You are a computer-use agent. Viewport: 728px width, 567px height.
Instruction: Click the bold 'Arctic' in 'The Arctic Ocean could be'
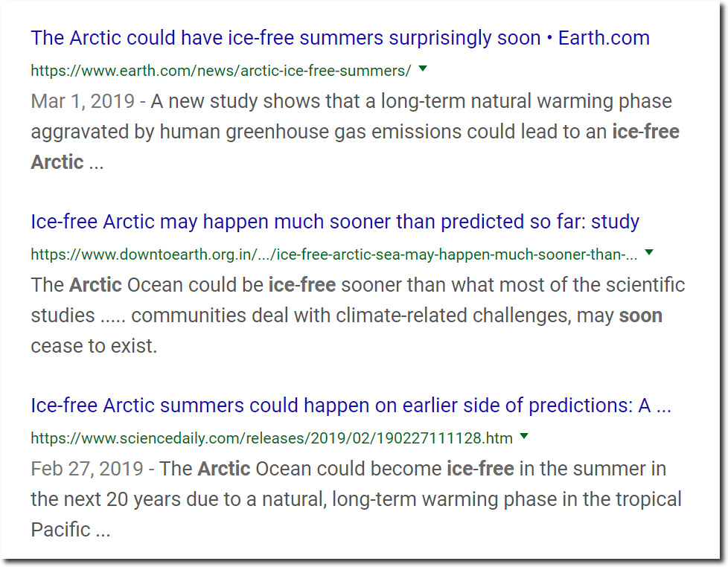coord(95,285)
